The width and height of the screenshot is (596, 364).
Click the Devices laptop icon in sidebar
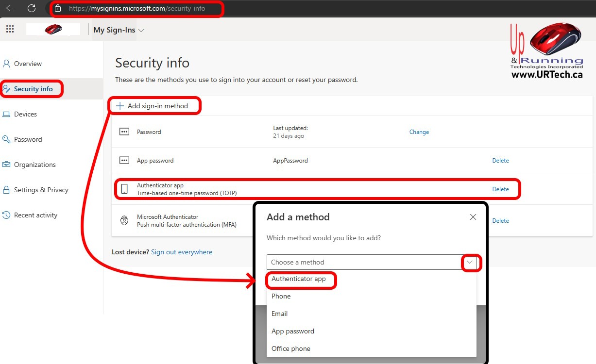pos(6,114)
